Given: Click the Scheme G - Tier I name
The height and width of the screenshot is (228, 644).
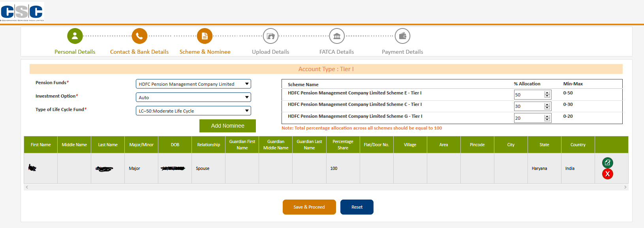Looking at the screenshot, I should (355, 116).
